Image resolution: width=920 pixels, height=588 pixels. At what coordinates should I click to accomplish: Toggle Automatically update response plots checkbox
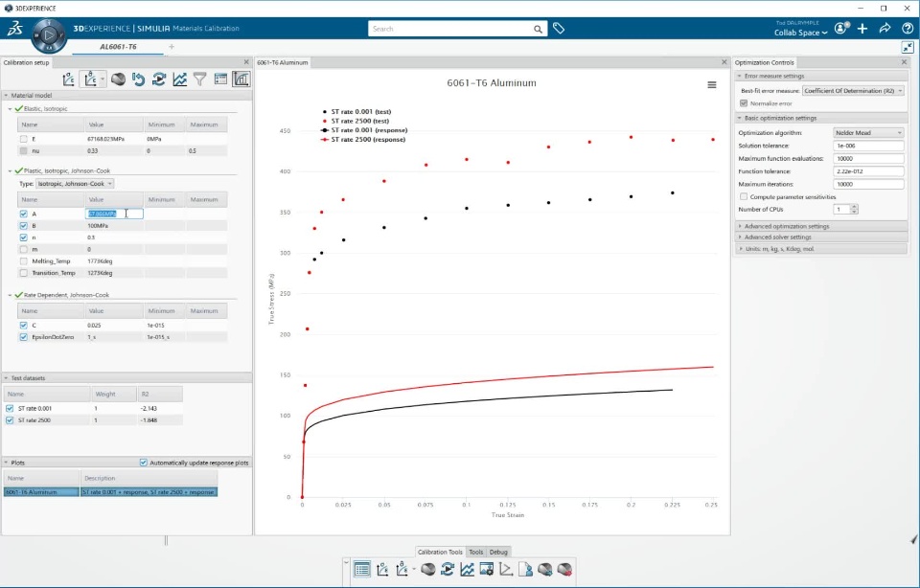coord(143,463)
